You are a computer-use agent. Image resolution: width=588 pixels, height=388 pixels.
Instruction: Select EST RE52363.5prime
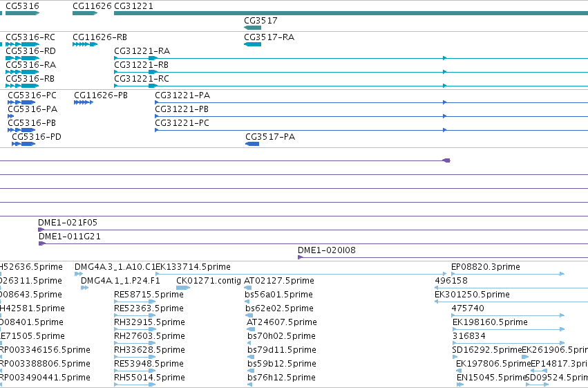point(149,308)
